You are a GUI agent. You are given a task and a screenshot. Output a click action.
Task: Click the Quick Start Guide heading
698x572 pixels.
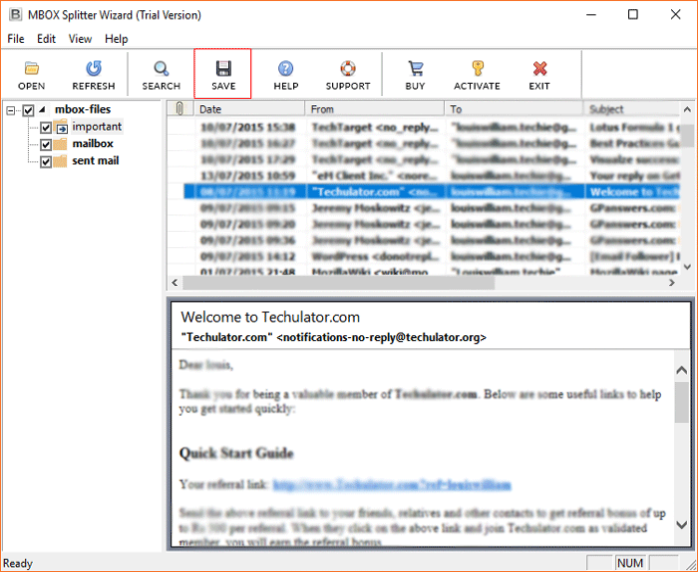[x=236, y=454]
